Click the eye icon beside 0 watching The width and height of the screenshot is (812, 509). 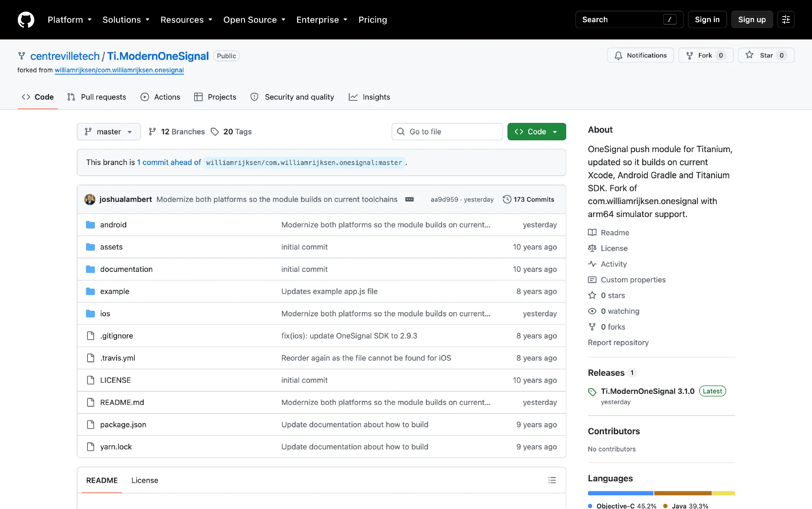pos(592,311)
